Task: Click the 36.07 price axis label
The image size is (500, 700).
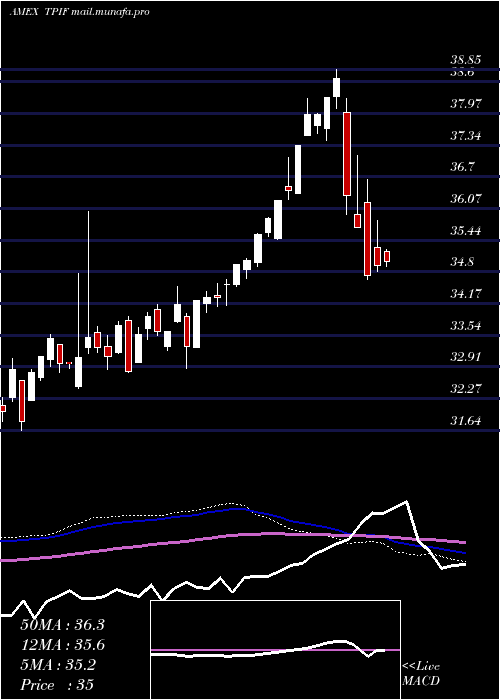Action: click(466, 199)
